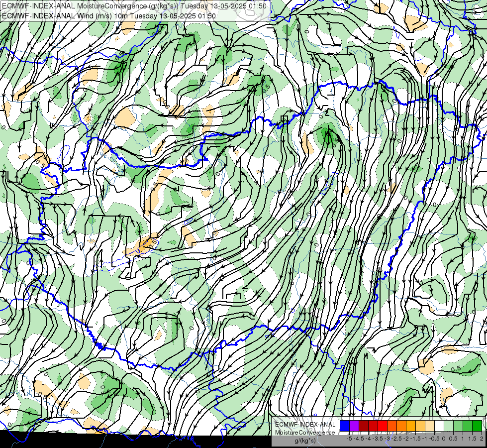The width and height of the screenshot is (487, 448).
Task: Click the 'Wind (m/s) 10m' title line
Action: coord(109,16)
